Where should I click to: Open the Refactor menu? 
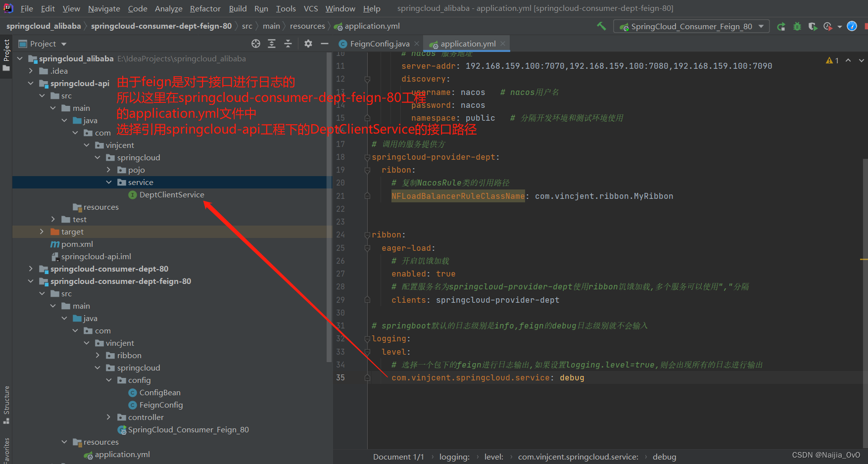coord(205,8)
